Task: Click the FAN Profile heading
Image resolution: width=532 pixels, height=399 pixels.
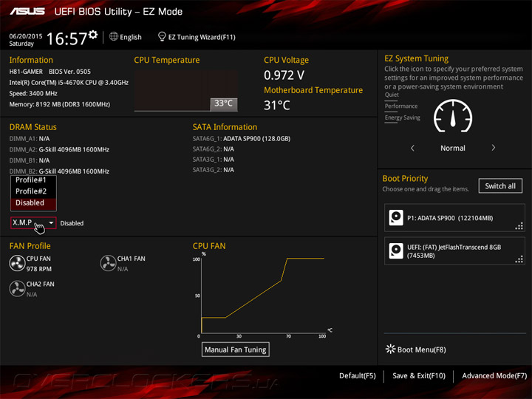Action: [30, 246]
